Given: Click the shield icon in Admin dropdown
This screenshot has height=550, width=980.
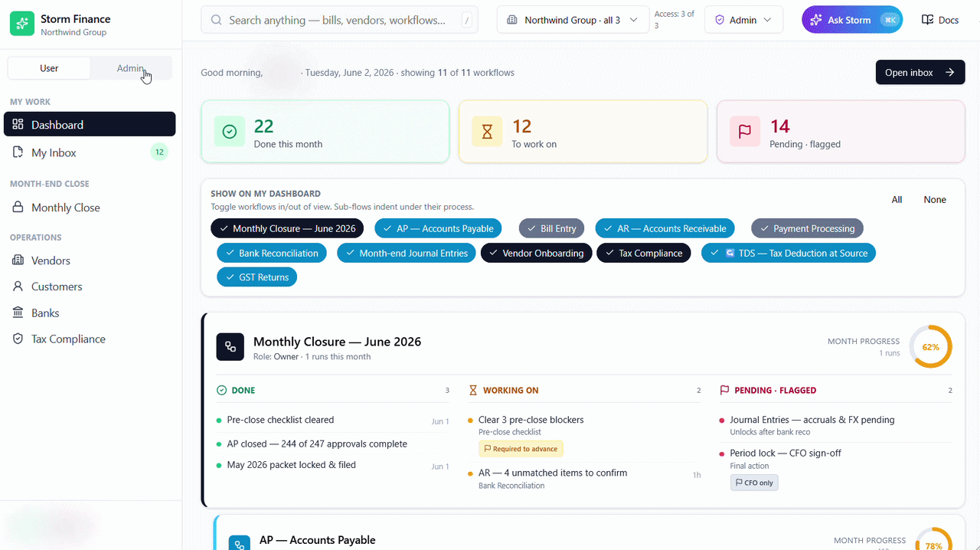Looking at the screenshot, I should pos(719,20).
